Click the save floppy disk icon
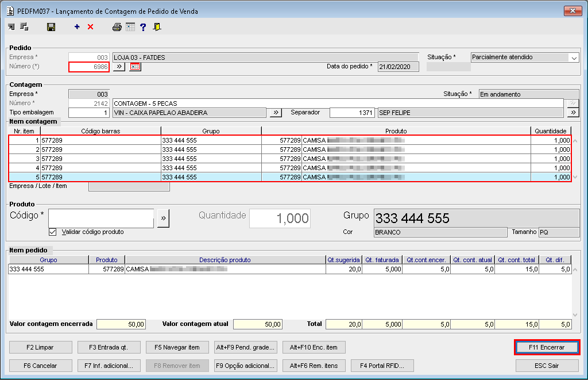This screenshot has height=380, width=588. click(x=51, y=27)
